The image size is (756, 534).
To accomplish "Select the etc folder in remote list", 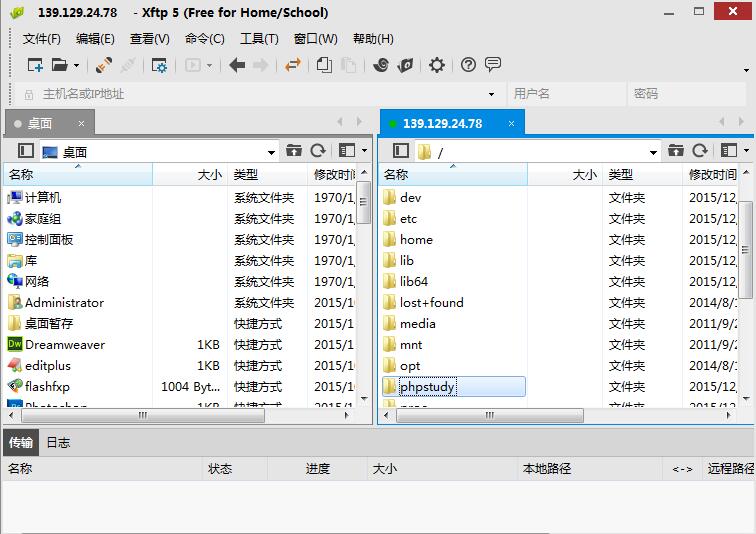I will (x=408, y=219).
